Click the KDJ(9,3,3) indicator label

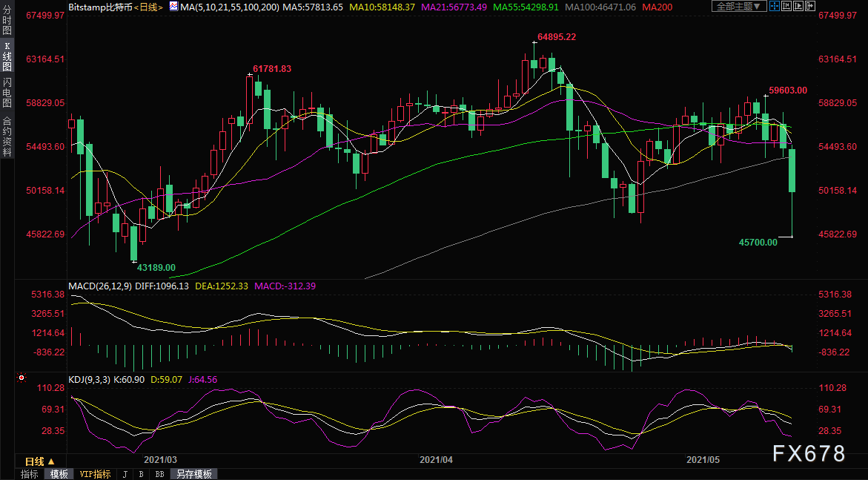(90, 380)
